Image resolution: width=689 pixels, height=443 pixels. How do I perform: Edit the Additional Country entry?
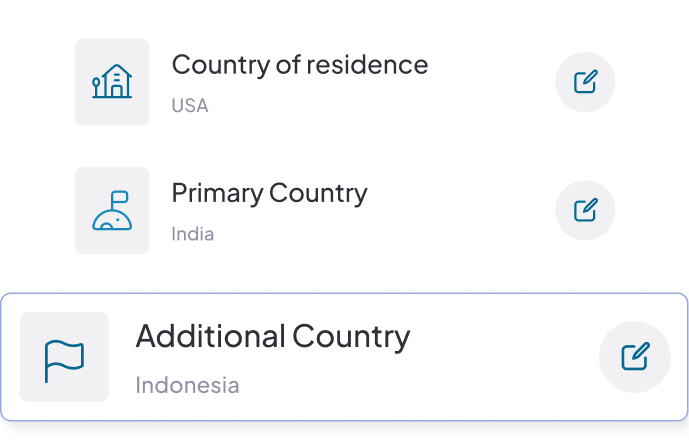tap(635, 357)
